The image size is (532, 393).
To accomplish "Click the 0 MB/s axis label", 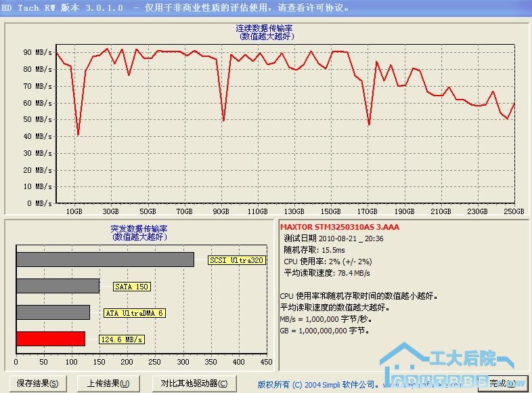I will 40,203.
